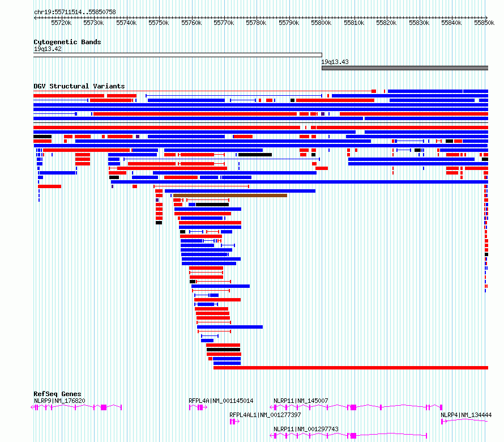Click the 55780k ruler tick label
Image resolution: width=504 pixels, height=442 pixels.
point(256,23)
